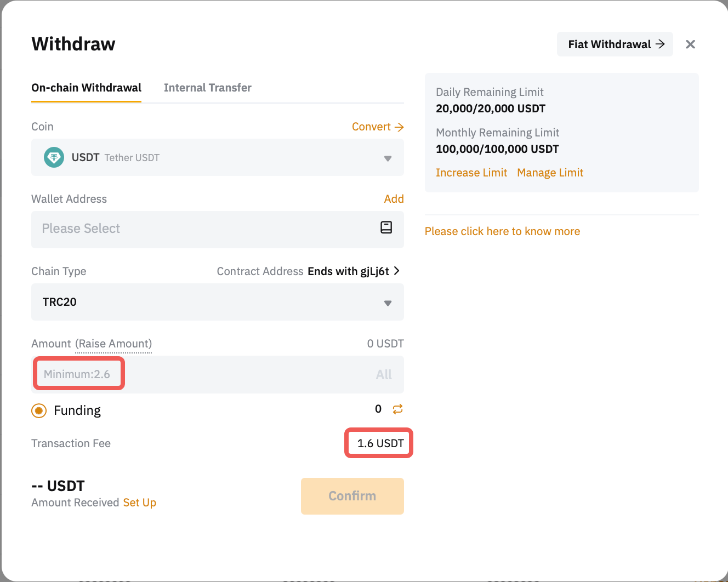Click the Amount input field
This screenshot has height=582, width=728.
click(219, 374)
